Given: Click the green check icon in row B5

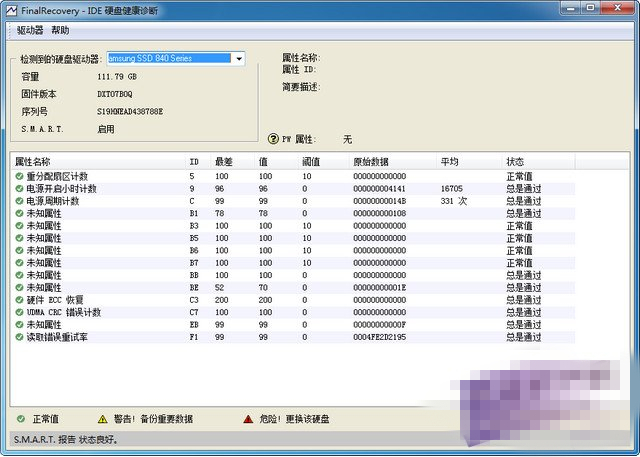Looking at the screenshot, I should 19,238.
